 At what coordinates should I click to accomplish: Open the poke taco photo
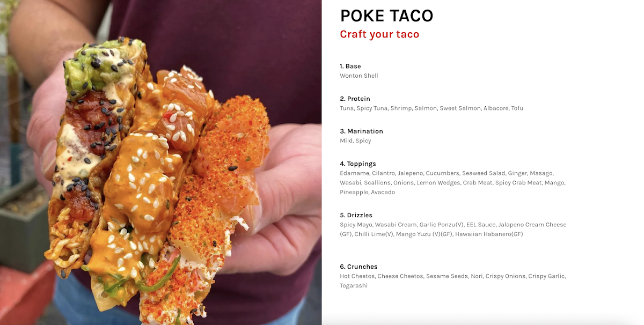click(x=160, y=162)
